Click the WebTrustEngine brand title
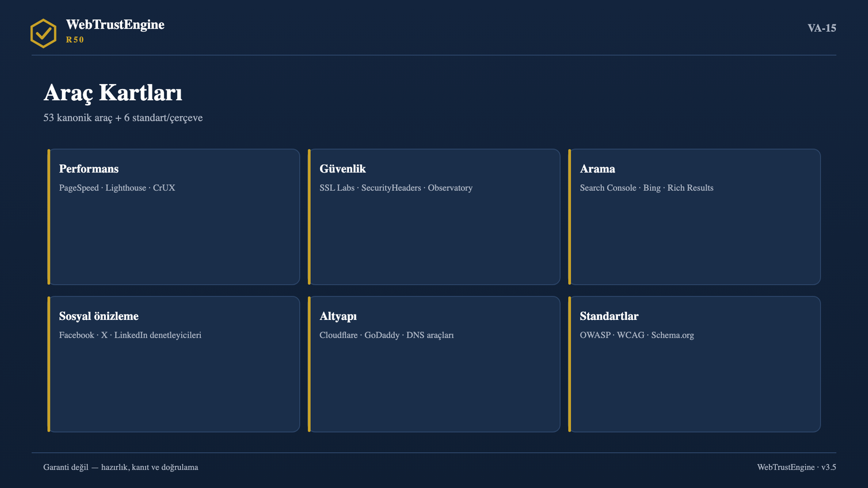Viewport: 868px width, 488px height. point(115,25)
